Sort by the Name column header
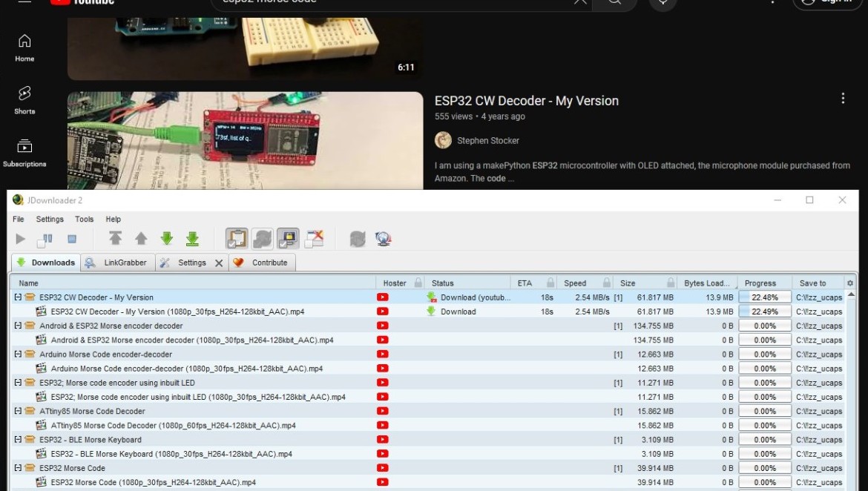 (193, 283)
